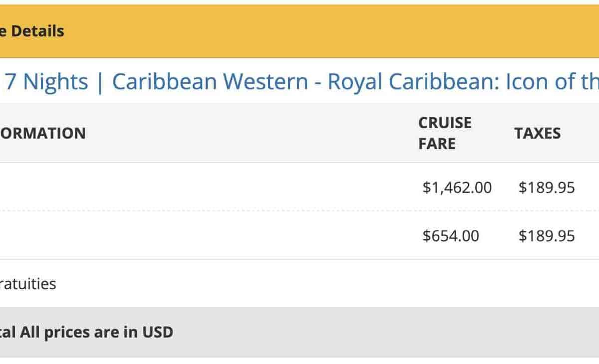Click the 'ORMATION' column header
Viewport: 599px width, 364px height.
(42, 133)
